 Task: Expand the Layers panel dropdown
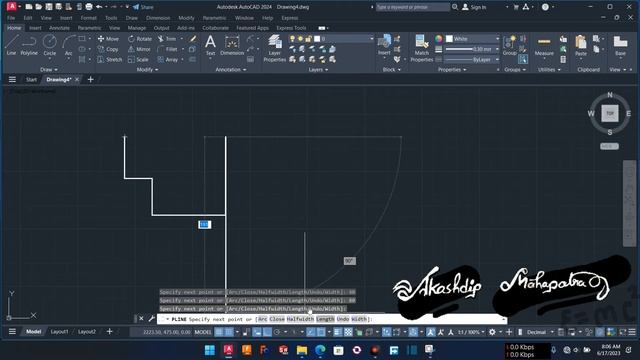318,69
